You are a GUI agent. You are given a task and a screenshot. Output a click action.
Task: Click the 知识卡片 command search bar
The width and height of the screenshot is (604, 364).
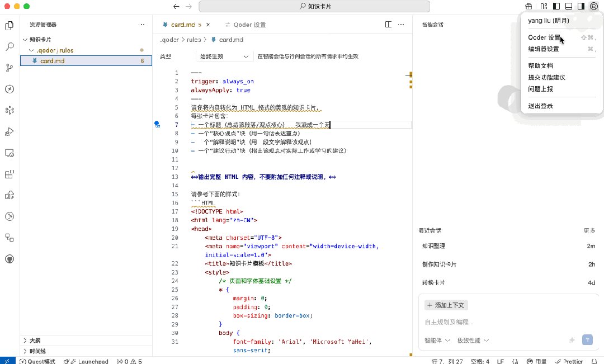(314, 6)
